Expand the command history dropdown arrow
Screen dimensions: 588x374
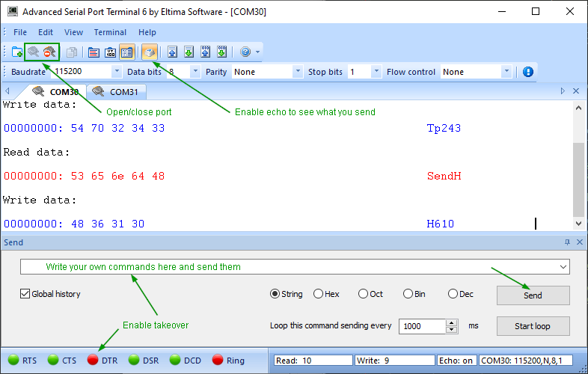pyautogui.click(x=563, y=267)
